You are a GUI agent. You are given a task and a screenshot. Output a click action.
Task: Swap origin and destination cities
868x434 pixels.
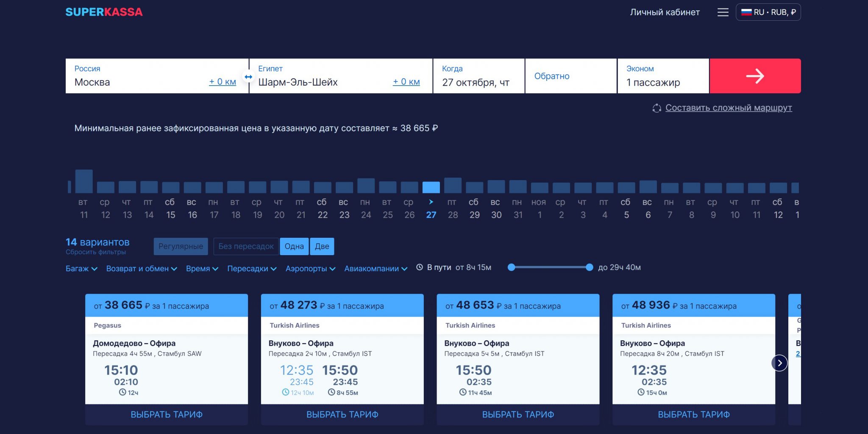pyautogui.click(x=248, y=77)
